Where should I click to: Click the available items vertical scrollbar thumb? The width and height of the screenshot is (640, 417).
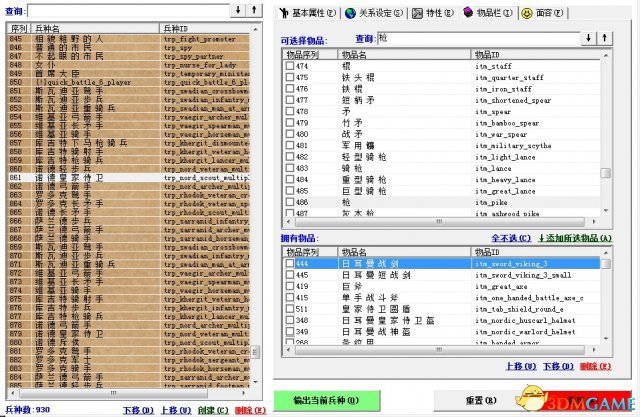pos(606,173)
